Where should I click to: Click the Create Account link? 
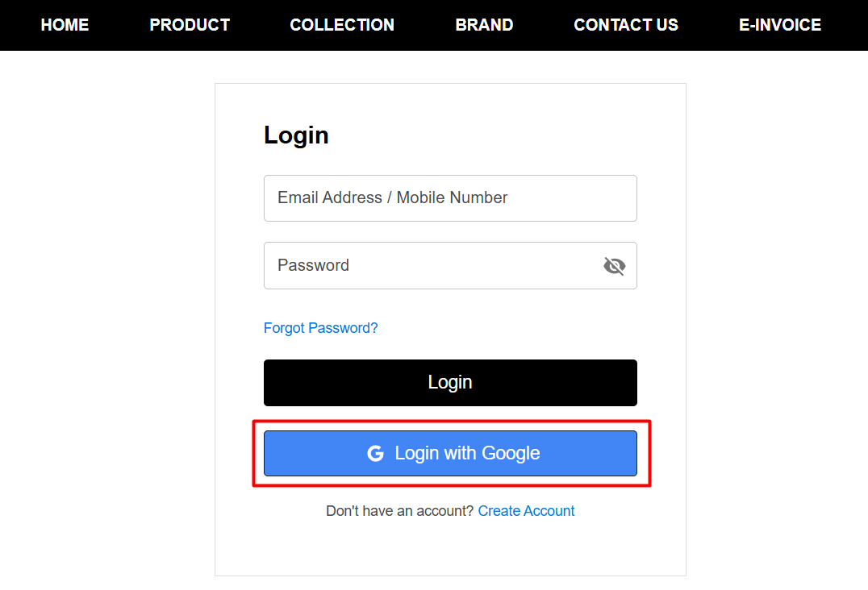tap(526, 510)
